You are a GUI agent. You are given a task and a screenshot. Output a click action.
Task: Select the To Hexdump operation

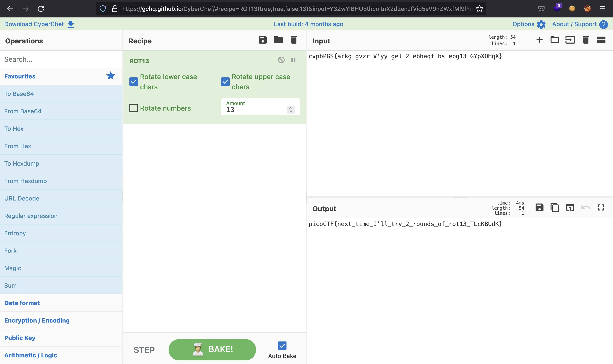click(x=61, y=163)
